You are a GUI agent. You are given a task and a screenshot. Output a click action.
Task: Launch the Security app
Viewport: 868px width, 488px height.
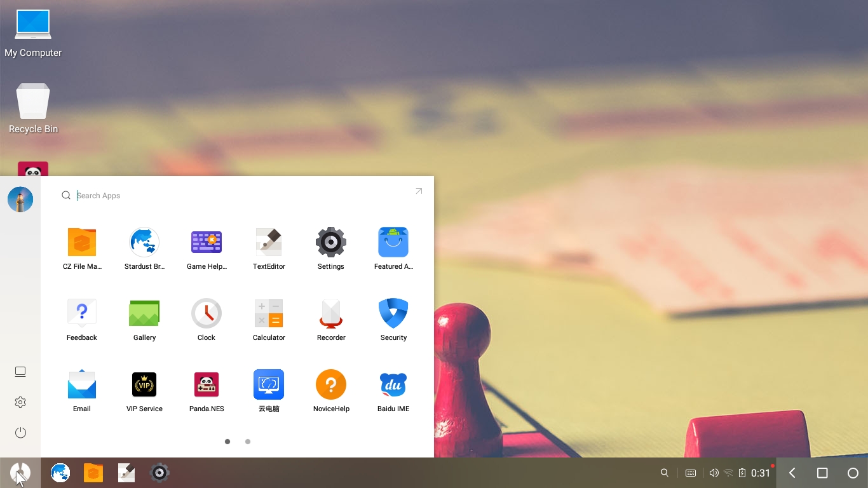tap(393, 313)
